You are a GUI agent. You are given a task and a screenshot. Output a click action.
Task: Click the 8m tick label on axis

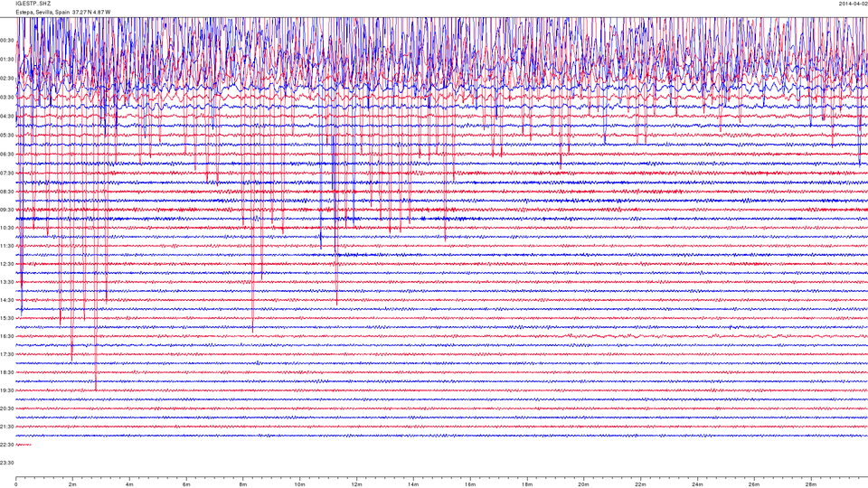tap(243, 484)
